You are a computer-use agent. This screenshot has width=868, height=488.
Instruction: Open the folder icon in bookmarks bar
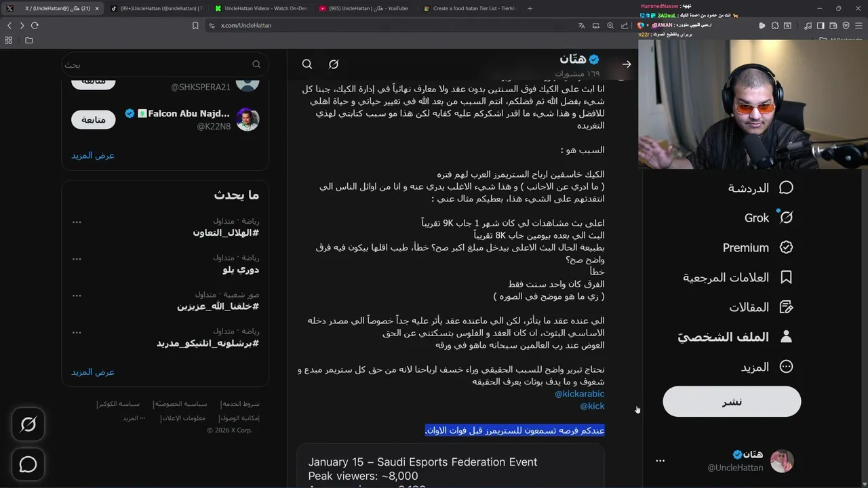coord(29,41)
